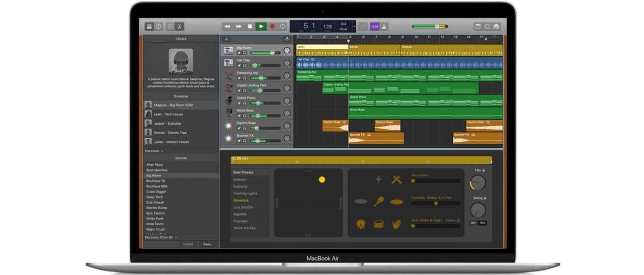Choose drummer Ronnie - Electro Trap
The width and height of the screenshot is (644, 275).
(181, 133)
